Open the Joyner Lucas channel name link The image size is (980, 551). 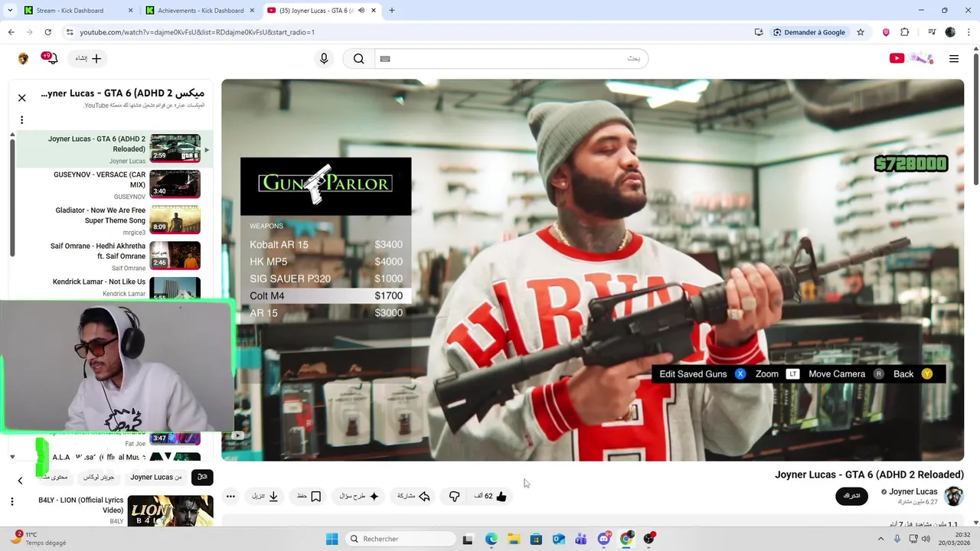pyautogui.click(x=913, y=491)
